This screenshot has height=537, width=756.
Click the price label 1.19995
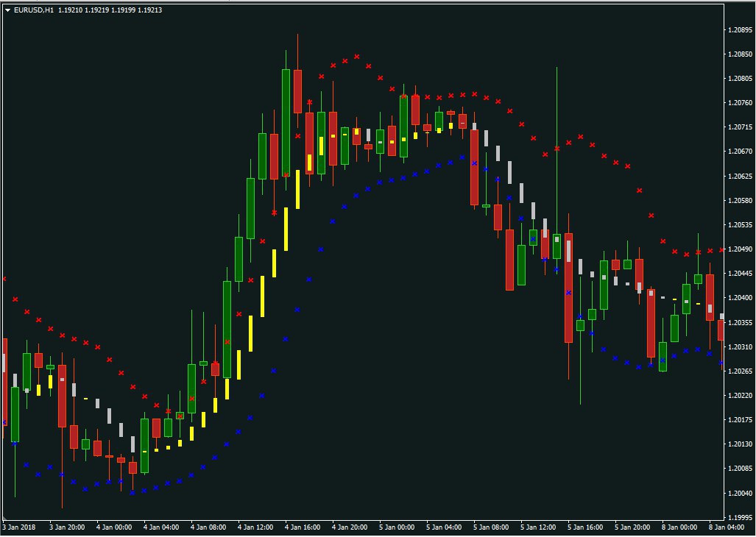point(740,517)
